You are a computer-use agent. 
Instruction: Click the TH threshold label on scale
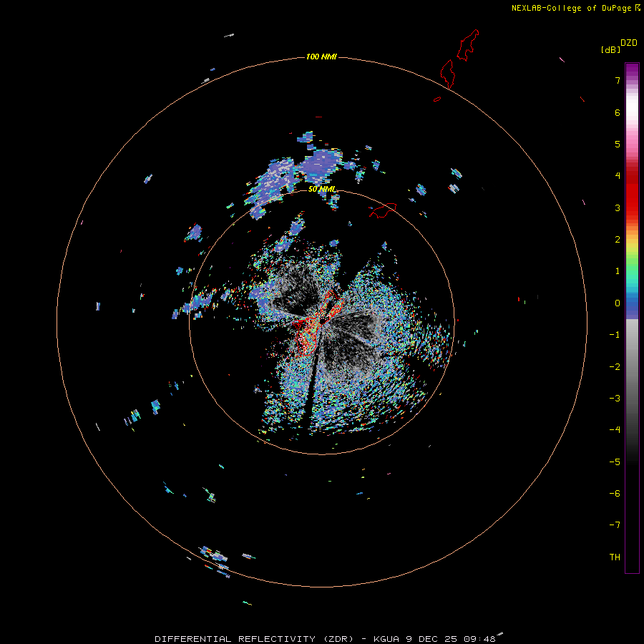click(x=615, y=557)
